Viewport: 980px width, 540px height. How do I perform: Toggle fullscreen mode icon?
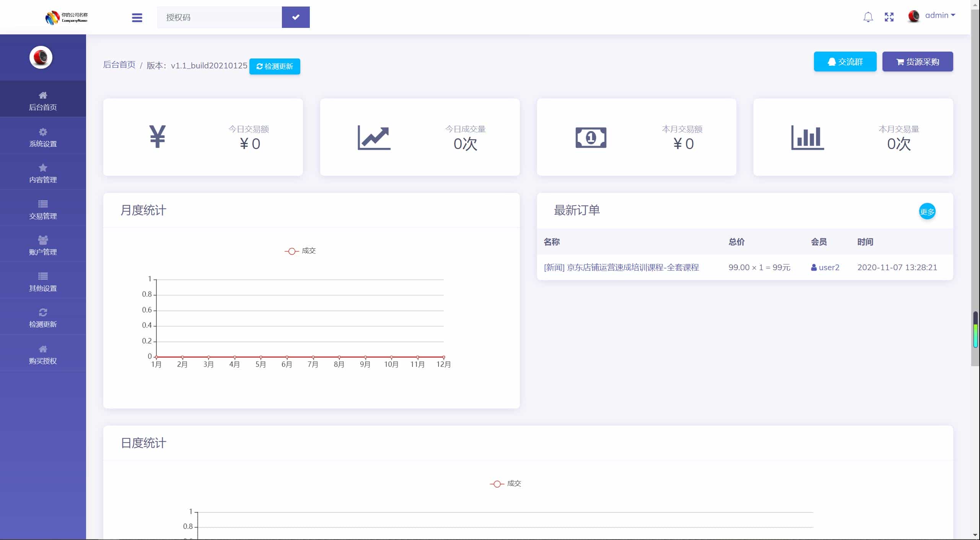pyautogui.click(x=889, y=17)
